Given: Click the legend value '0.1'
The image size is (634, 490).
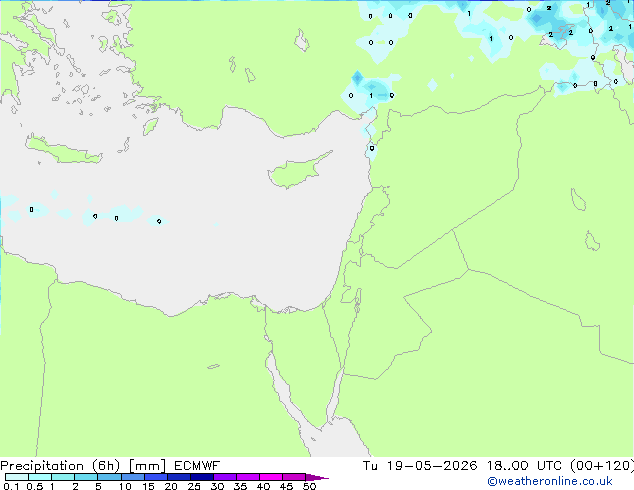Looking at the screenshot, I should pos(11,486).
